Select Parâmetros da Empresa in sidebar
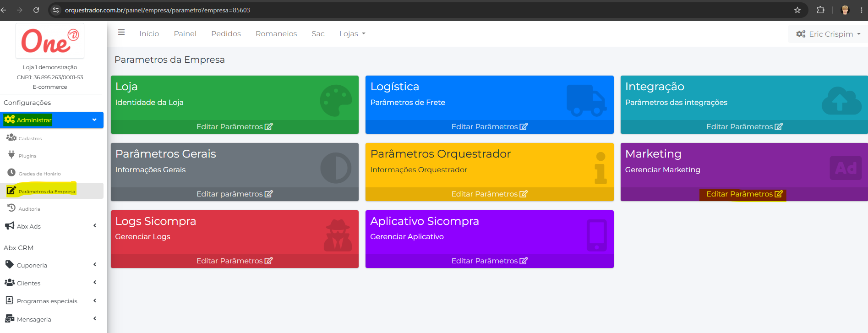 point(52,191)
